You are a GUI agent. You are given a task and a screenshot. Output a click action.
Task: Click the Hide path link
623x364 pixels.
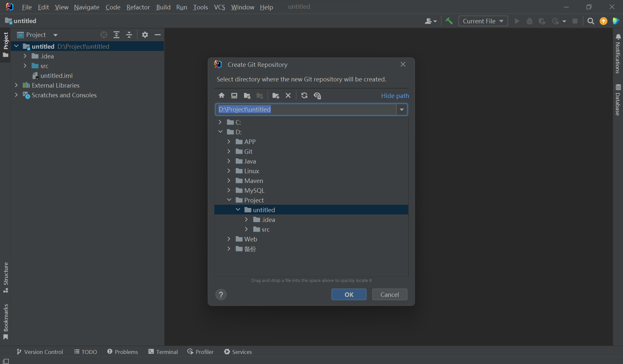pyautogui.click(x=395, y=96)
